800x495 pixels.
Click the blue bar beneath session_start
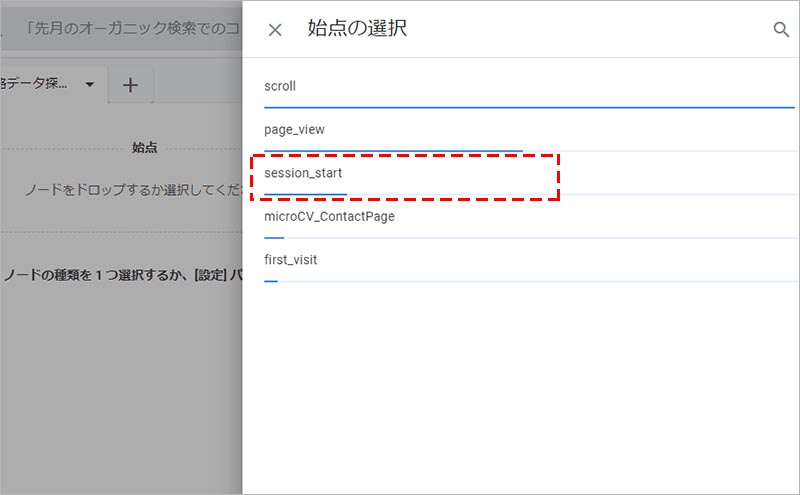pyautogui.click(x=305, y=194)
